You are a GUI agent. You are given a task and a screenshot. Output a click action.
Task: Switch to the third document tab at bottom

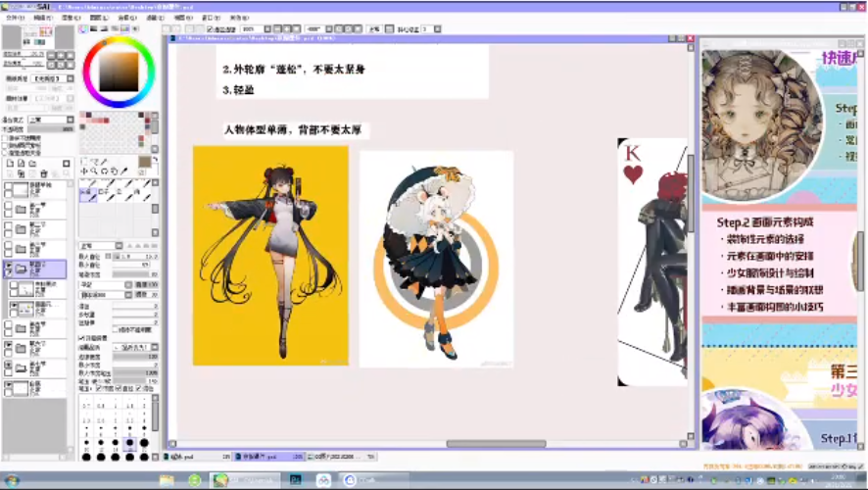point(341,457)
